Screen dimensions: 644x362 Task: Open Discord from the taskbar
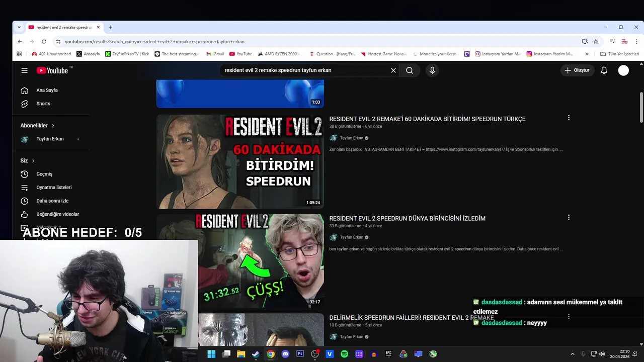[x=285, y=354]
